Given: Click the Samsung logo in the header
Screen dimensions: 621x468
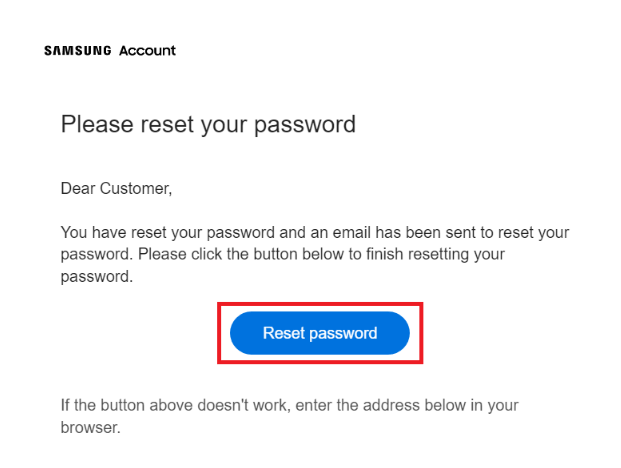Looking at the screenshot, I should pyautogui.click(x=78, y=51).
